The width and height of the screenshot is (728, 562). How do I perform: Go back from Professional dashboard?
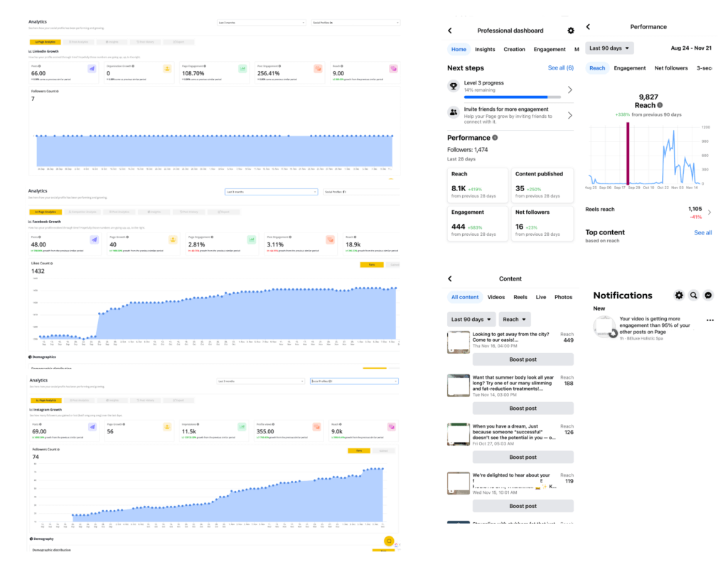coord(450,31)
